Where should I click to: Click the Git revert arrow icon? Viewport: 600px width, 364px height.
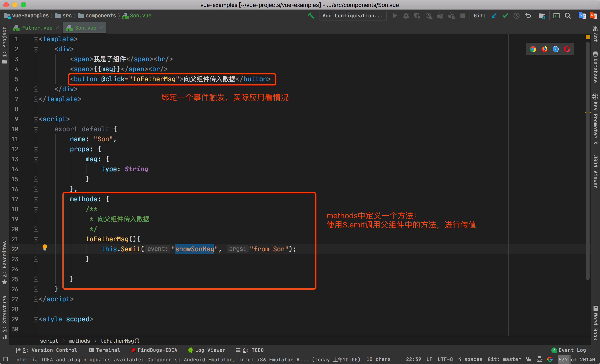(x=528, y=16)
